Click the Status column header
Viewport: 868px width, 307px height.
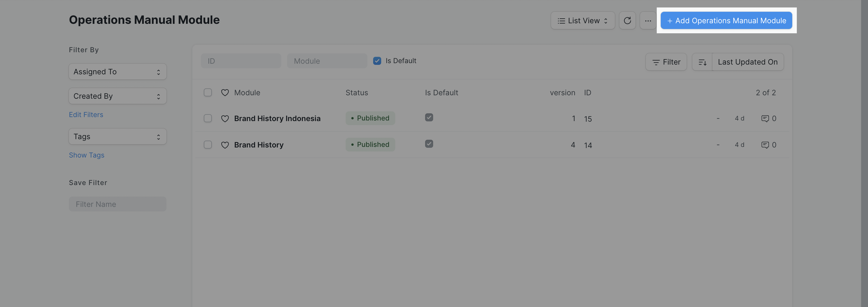356,93
